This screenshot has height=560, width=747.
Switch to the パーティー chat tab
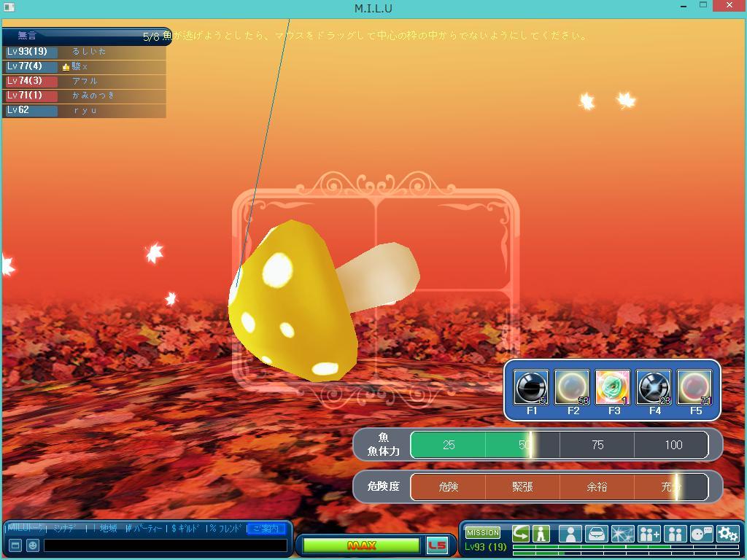pyautogui.click(x=147, y=528)
